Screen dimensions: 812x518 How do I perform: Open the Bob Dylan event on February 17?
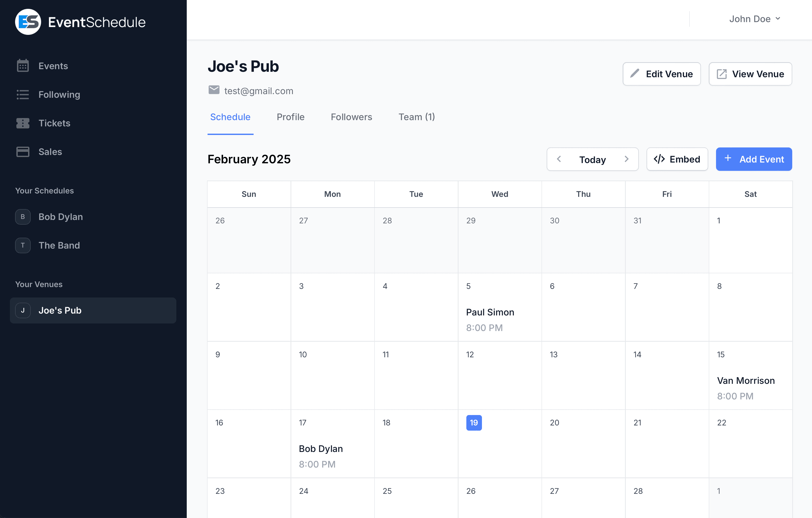click(x=321, y=456)
